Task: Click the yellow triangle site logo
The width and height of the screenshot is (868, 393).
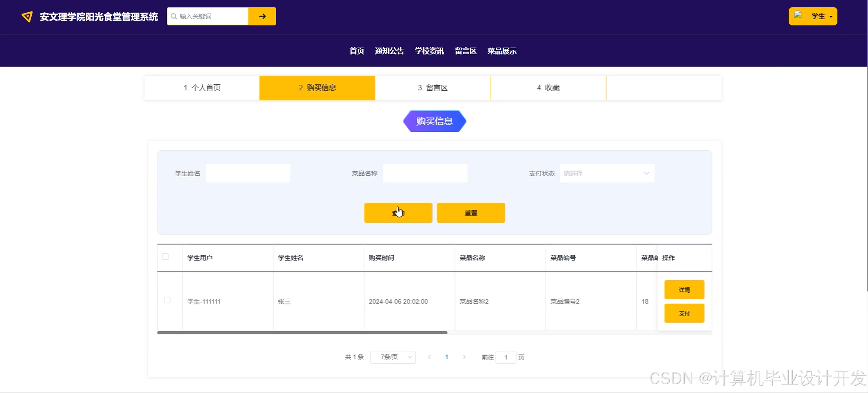Action: 27,16
